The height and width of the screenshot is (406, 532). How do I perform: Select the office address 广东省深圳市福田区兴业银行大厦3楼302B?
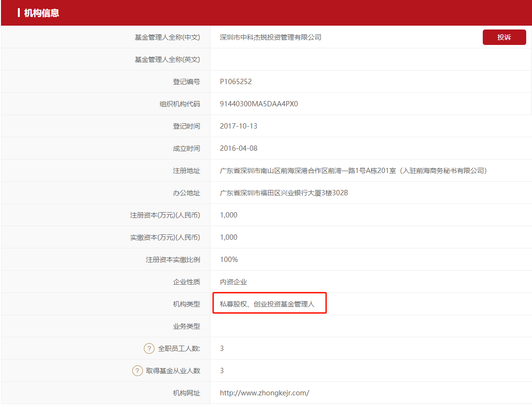[x=284, y=193]
